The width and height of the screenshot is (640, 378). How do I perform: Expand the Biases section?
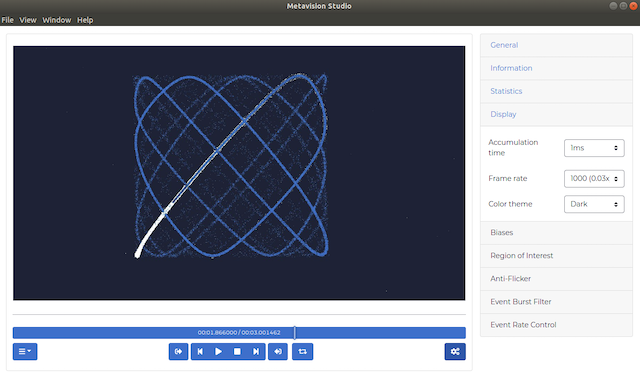[556, 233]
